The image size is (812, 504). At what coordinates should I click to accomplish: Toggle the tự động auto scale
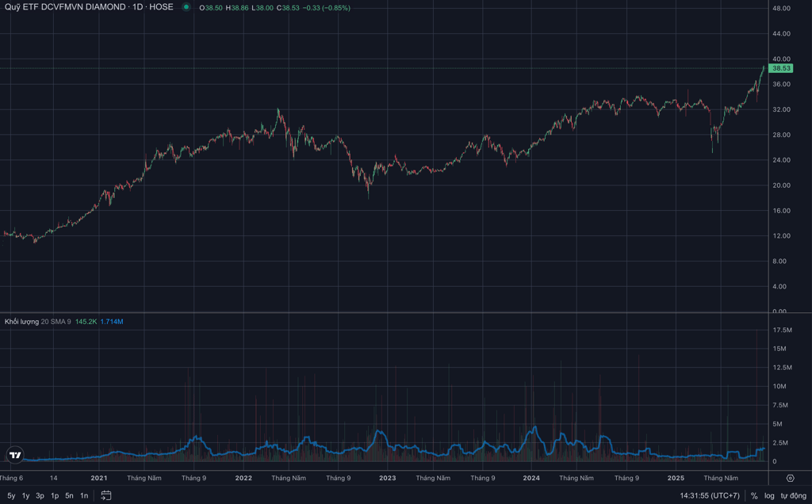tap(793, 496)
